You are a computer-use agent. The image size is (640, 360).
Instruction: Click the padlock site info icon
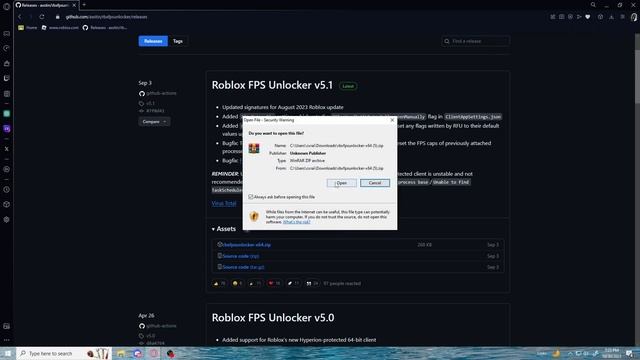pos(58,17)
